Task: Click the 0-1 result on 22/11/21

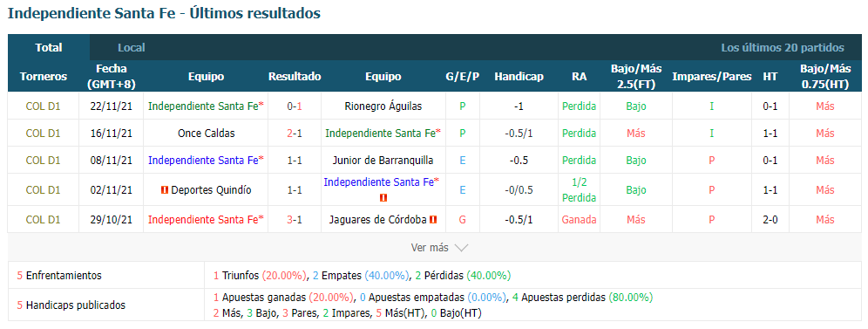Action: point(295,106)
